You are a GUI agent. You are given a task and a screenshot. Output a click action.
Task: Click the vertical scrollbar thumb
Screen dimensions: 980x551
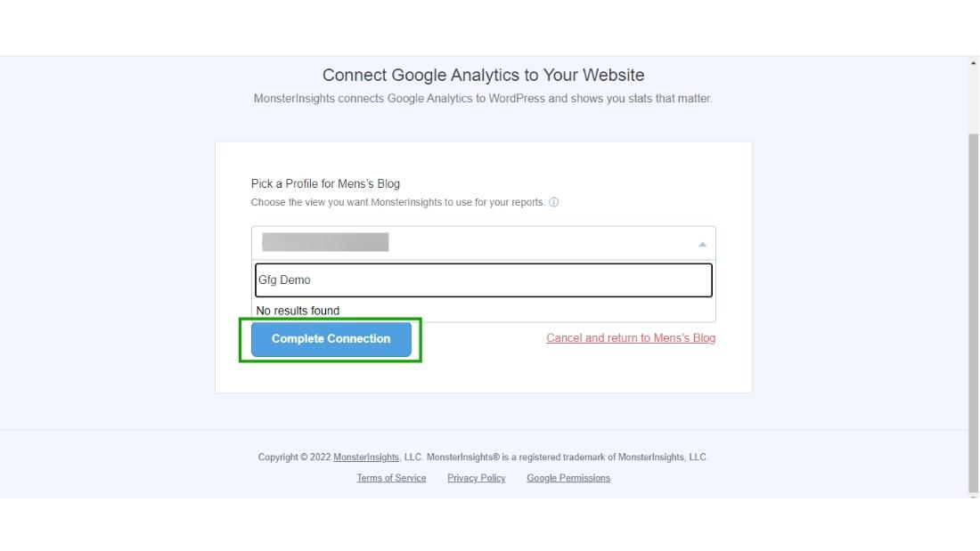[973, 312]
